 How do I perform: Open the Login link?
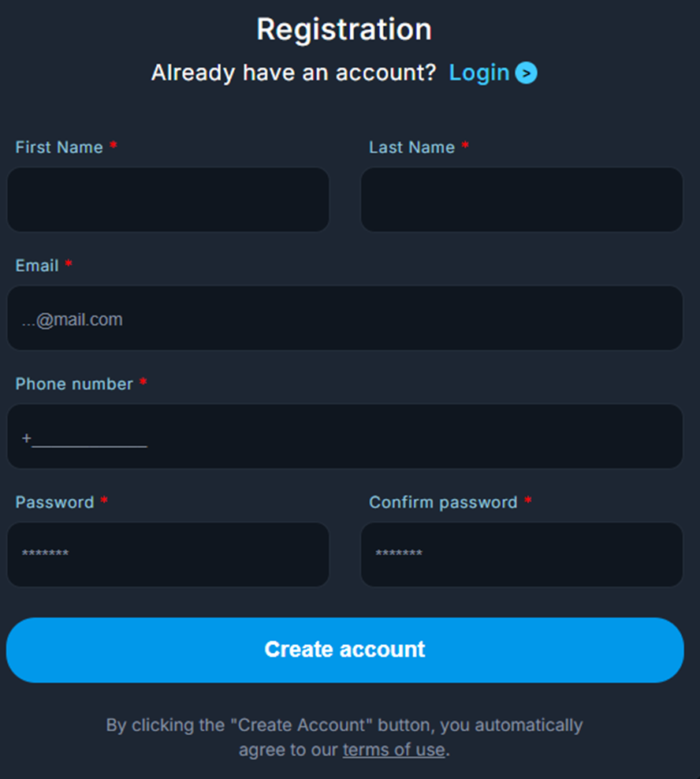479,73
